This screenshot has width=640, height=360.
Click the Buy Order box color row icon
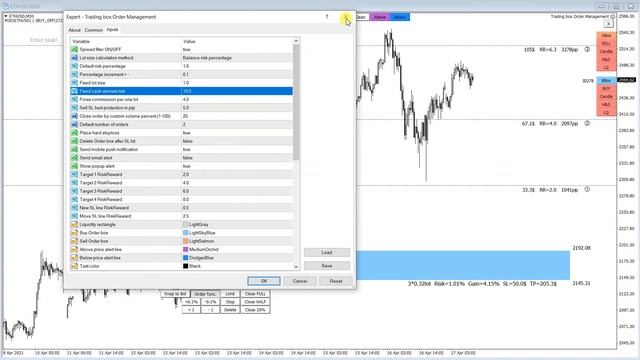point(74,233)
